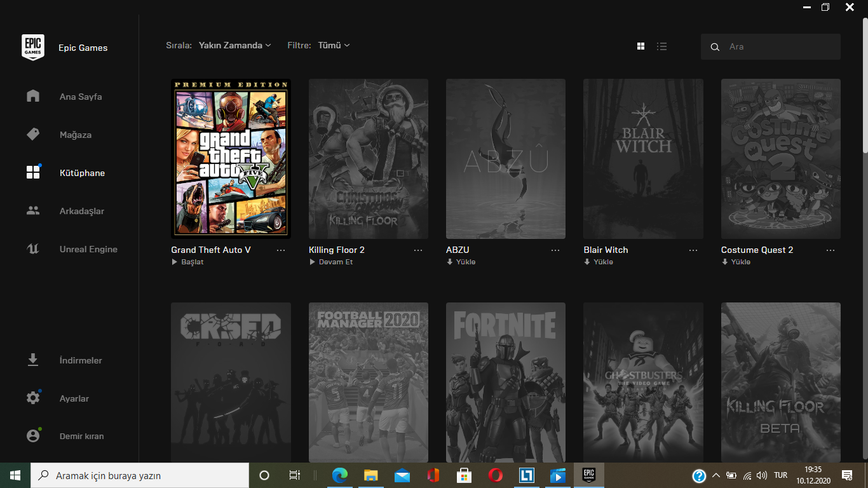Click Yükle under Costume Quest 2

(736, 262)
